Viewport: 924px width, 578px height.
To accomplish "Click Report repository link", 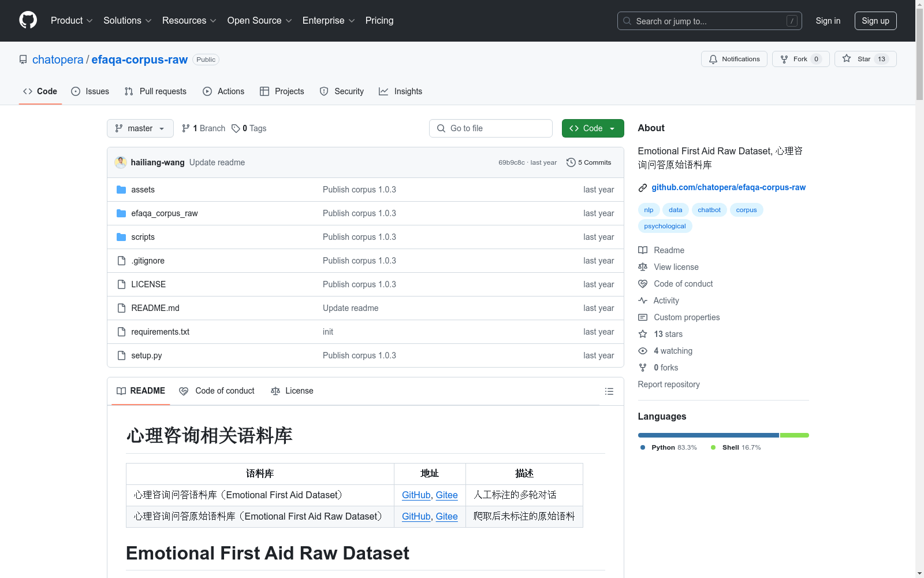I will tap(669, 384).
